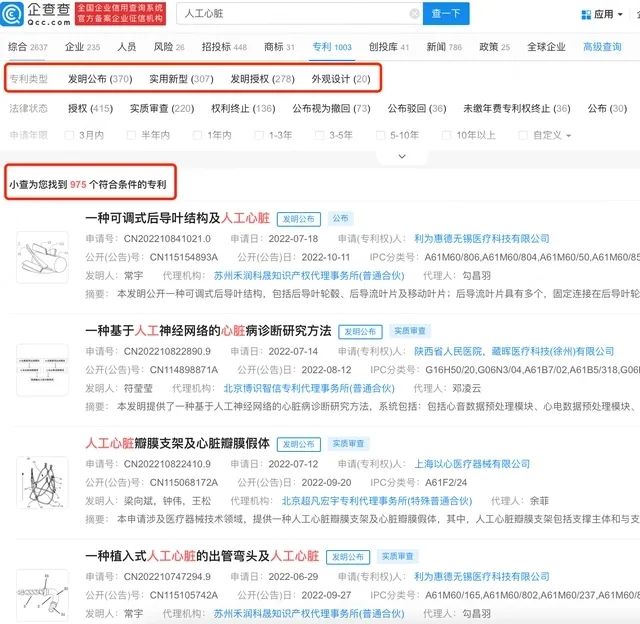This screenshot has width=640, height=624.
Task: Switch to the 综合 tab
Action: tap(28, 47)
